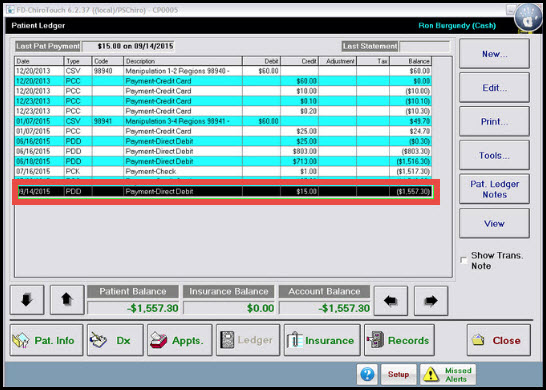Viewport: 546px width, 390px height.
Task: Click the Description column header
Action: coord(183,61)
